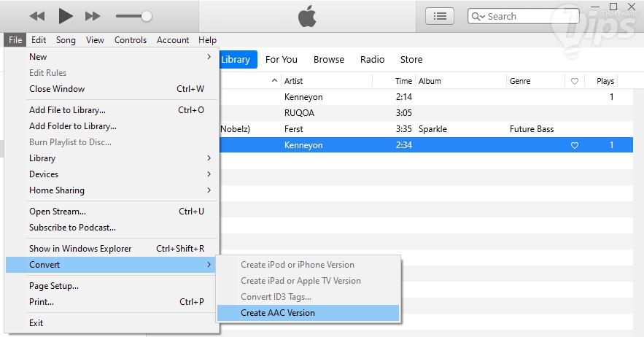Click the Play button
This screenshot has height=337, width=644.
(66, 16)
